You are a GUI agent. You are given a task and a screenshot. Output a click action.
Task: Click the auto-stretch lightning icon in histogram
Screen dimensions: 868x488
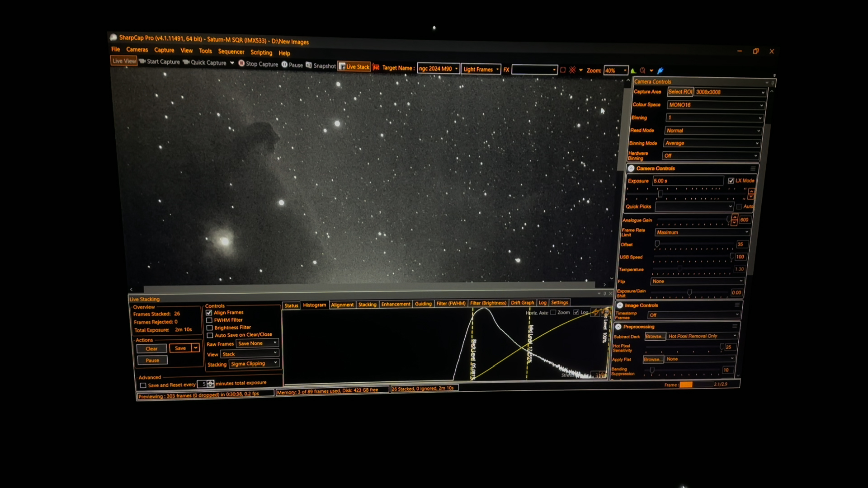point(596,312)
